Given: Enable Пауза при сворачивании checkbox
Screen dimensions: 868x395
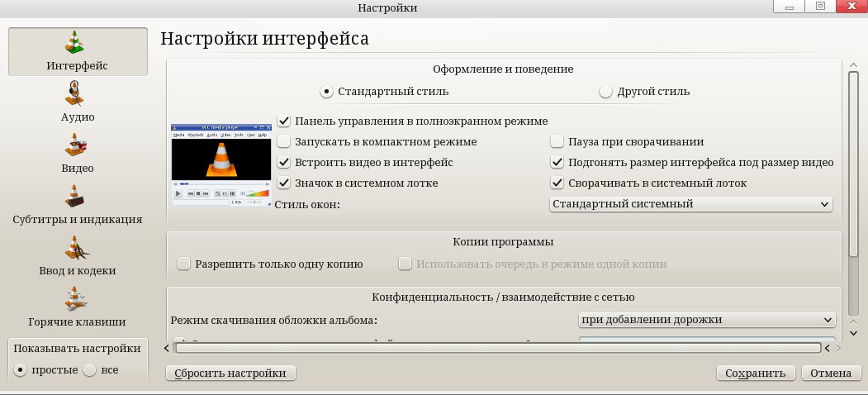Looking at the screenshot, I should coord(557,142).
